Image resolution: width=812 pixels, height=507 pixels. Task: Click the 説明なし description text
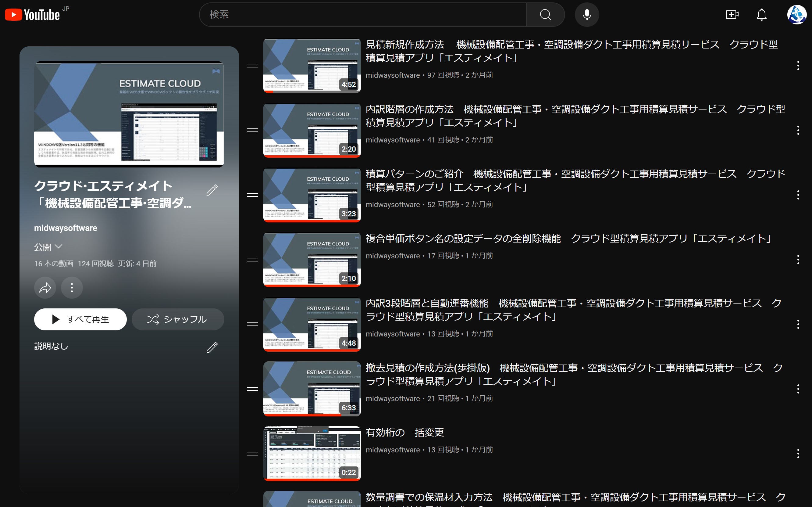(51, 346)
